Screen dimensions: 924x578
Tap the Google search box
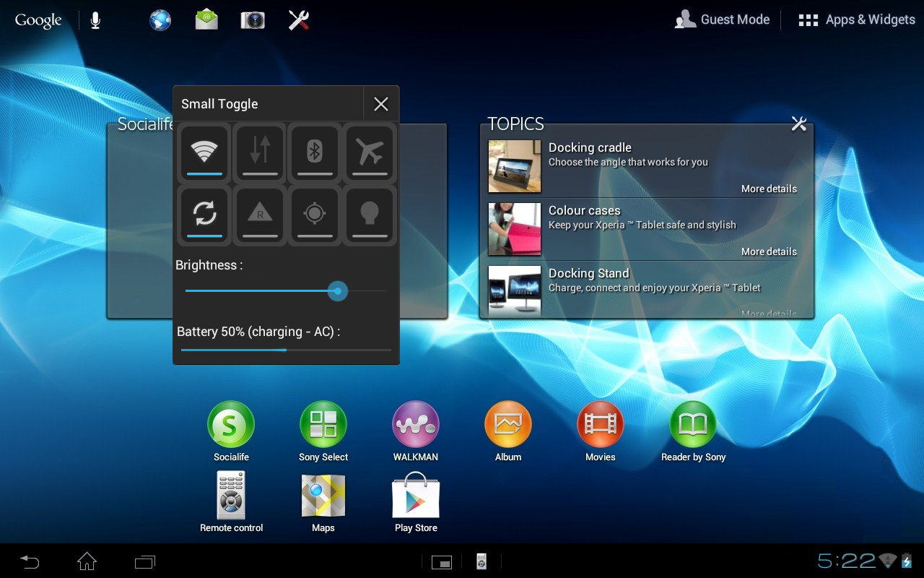tap(38, 20)
